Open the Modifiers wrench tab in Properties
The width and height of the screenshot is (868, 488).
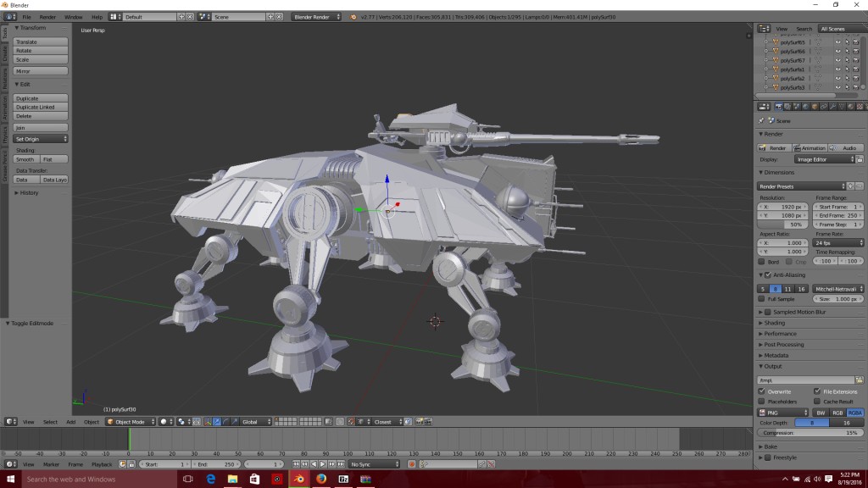point(832,106)
